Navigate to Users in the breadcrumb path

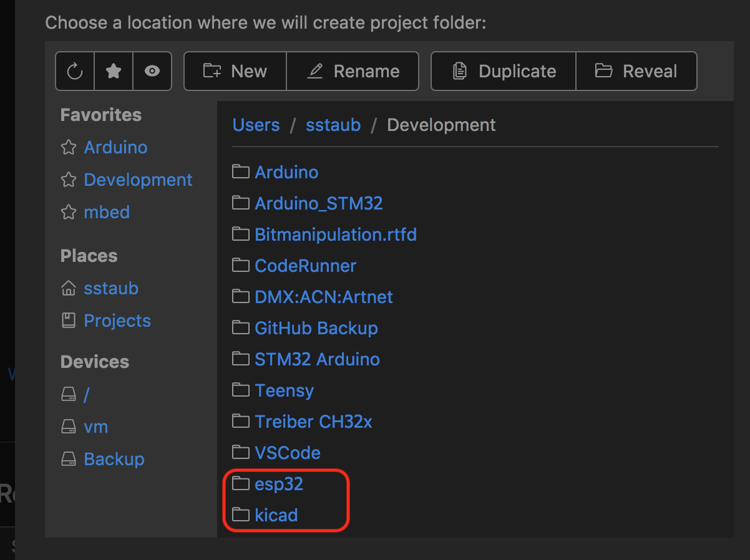pyautogui.click(x=256, y=125)
